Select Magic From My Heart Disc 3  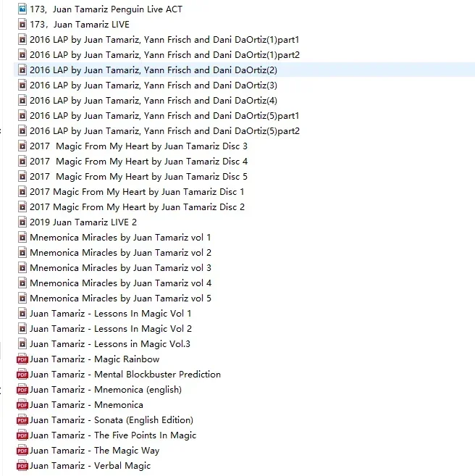pos(138,146)
